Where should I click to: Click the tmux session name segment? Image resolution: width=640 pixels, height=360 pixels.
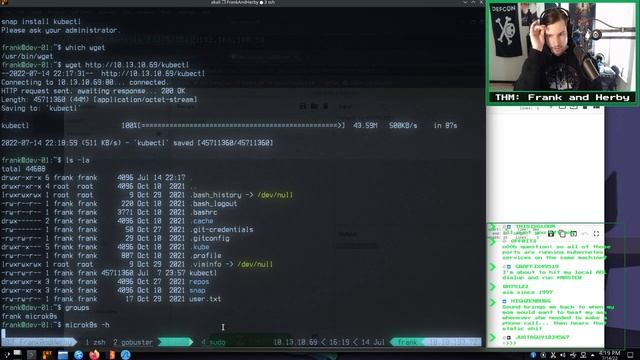coord(38,342)
